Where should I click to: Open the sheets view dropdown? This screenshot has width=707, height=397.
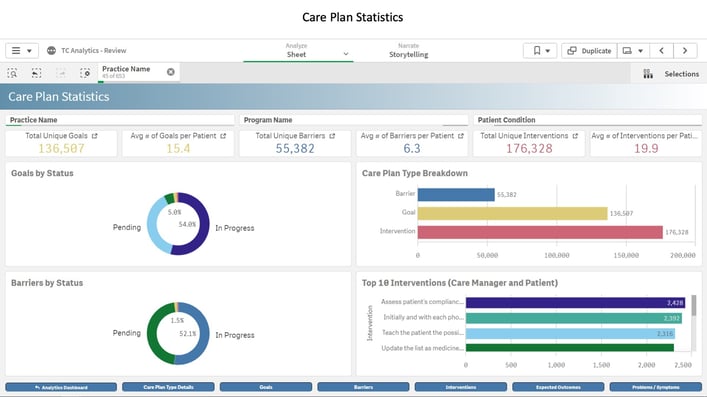click(x=633, y=51)
